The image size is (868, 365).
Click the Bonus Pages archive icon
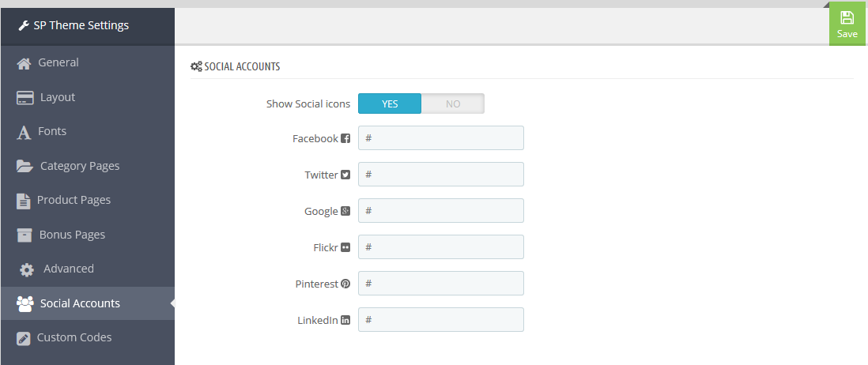pos(25,235)
